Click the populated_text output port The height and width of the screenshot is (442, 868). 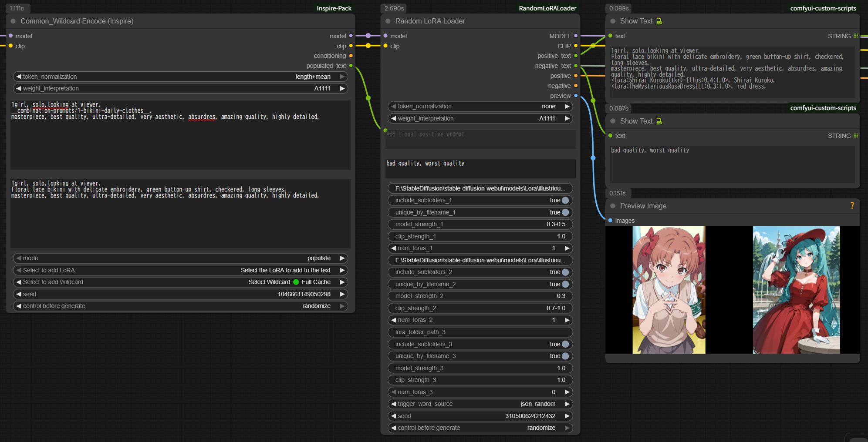tap(351, 66)
